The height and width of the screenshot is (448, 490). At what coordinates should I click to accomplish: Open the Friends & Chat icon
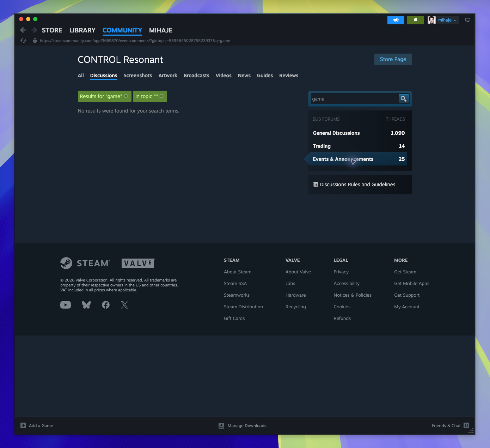[x=466, y=425]
